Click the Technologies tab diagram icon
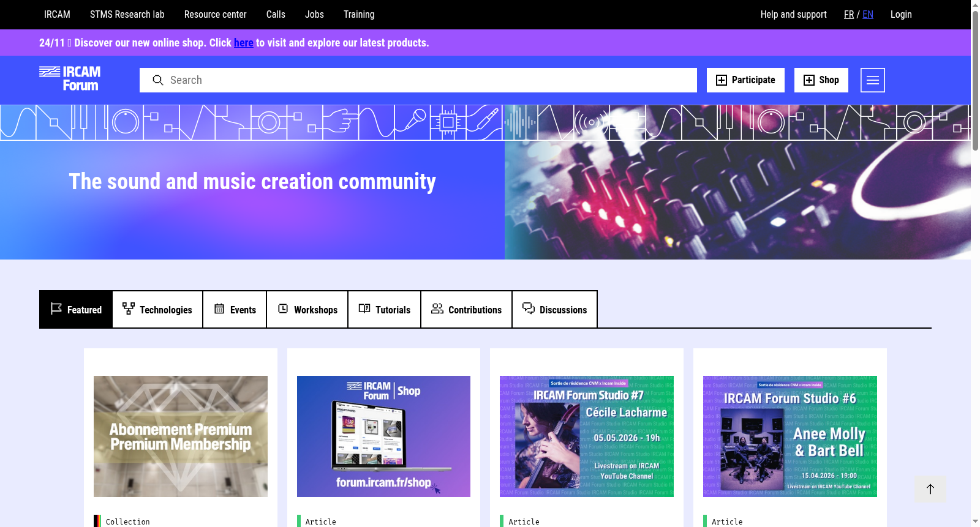The image size is (980, 527). point(129,308)
